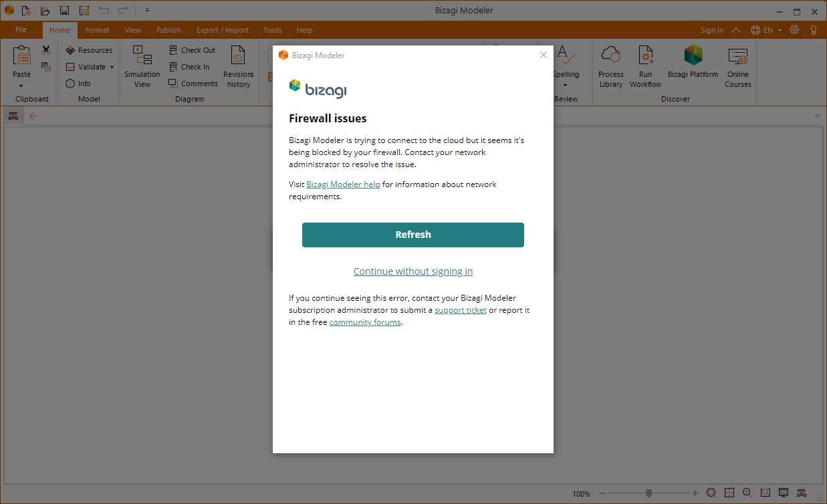This screenshot has height=504, width=827.
Task: Open the Export / Import ribbon tab
Action: pyautogui.click(x=223, y=30)
